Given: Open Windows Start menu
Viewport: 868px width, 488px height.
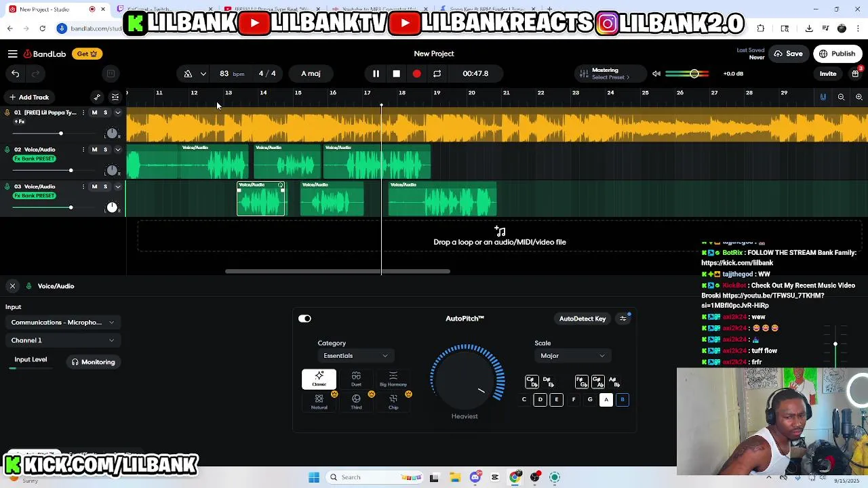Looking at the screenshot, I should pyautogui.click(x=314, y=477).
